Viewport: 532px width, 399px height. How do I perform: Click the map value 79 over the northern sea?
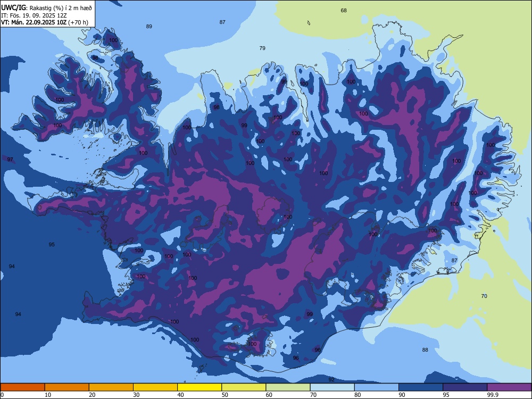262,48
